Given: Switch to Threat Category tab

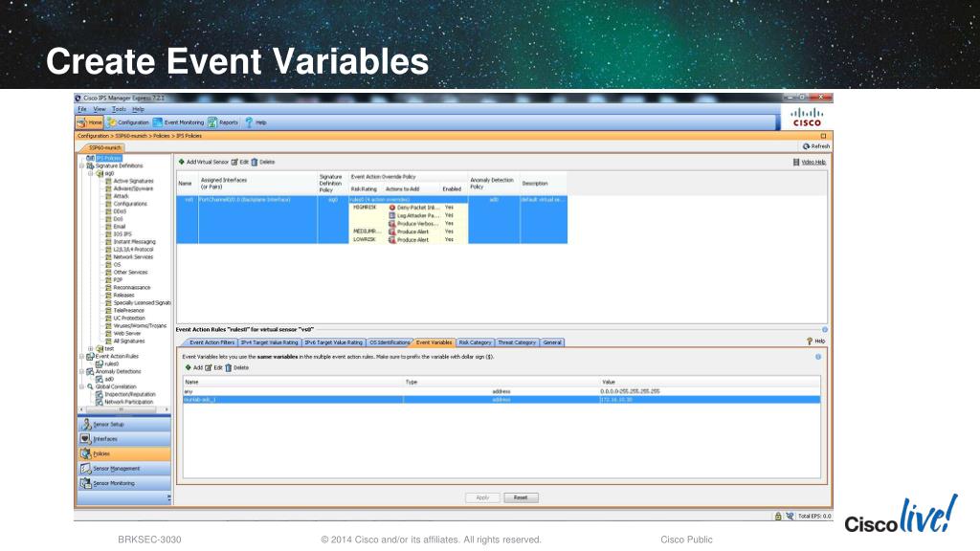Looking at the screenshot, I should (x=517, y=342).
